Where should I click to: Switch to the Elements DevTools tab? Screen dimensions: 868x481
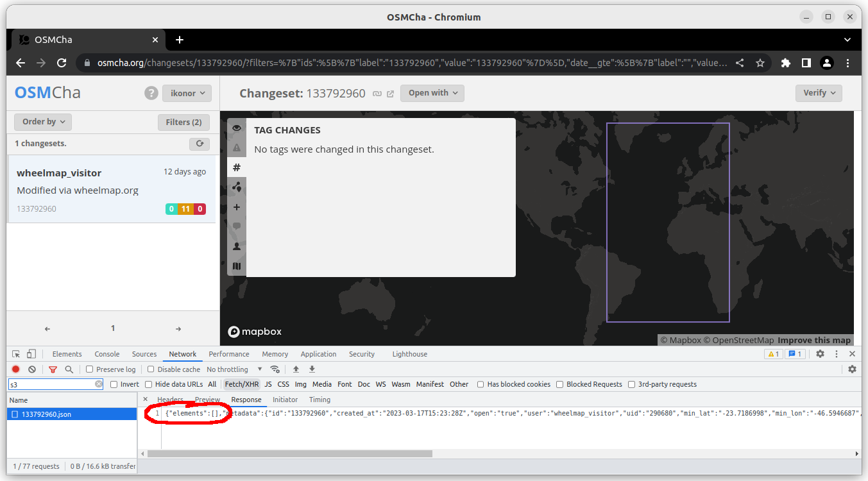(x=67, y=354)
